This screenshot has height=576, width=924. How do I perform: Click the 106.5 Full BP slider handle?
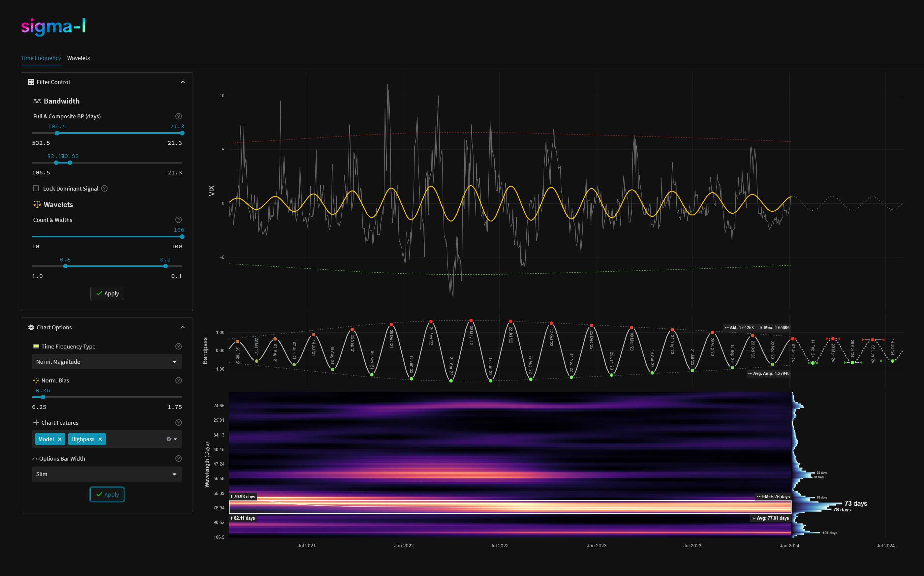(x=57, y=133)
